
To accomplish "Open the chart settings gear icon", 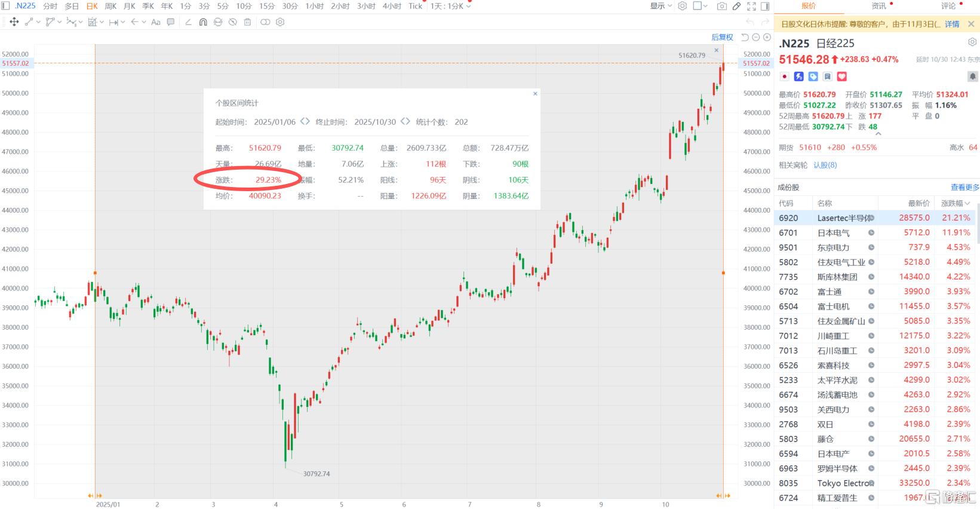I will point(682,6).
